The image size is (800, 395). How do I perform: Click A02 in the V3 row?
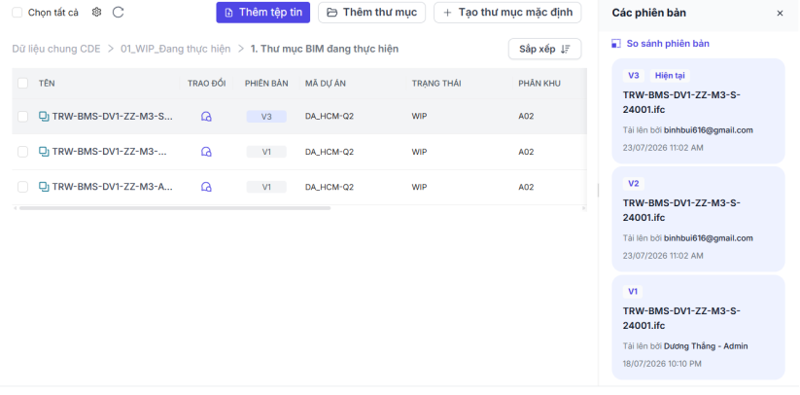(x=526, y=116)
